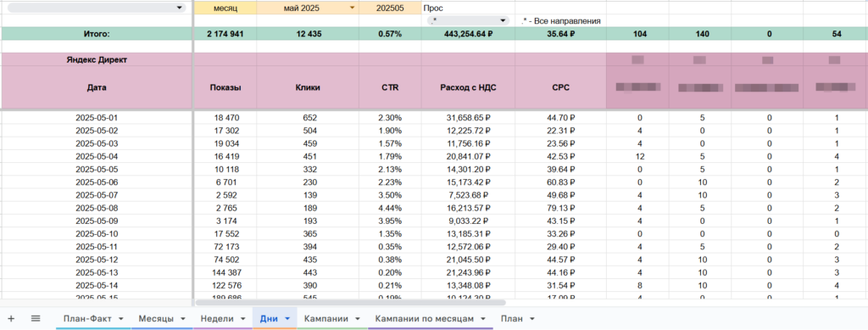
Task: Select the Дата column header
Action: click(96, 87)
